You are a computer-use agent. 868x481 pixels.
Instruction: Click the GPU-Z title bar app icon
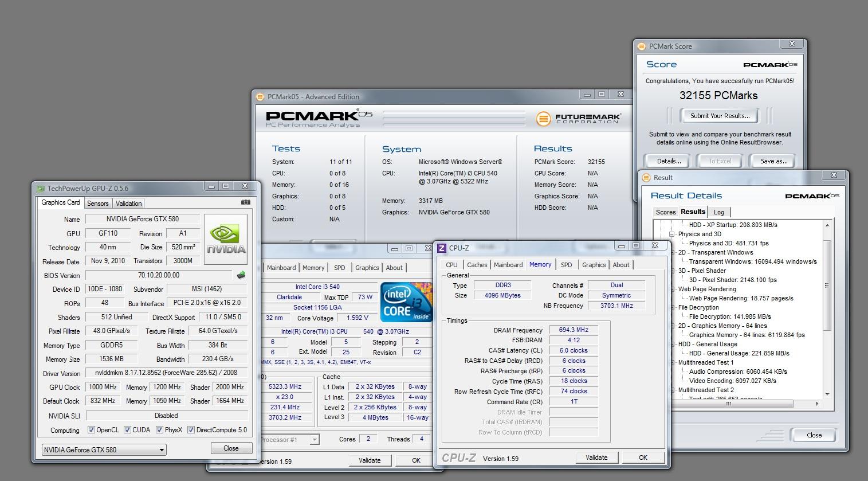point(40,188)
